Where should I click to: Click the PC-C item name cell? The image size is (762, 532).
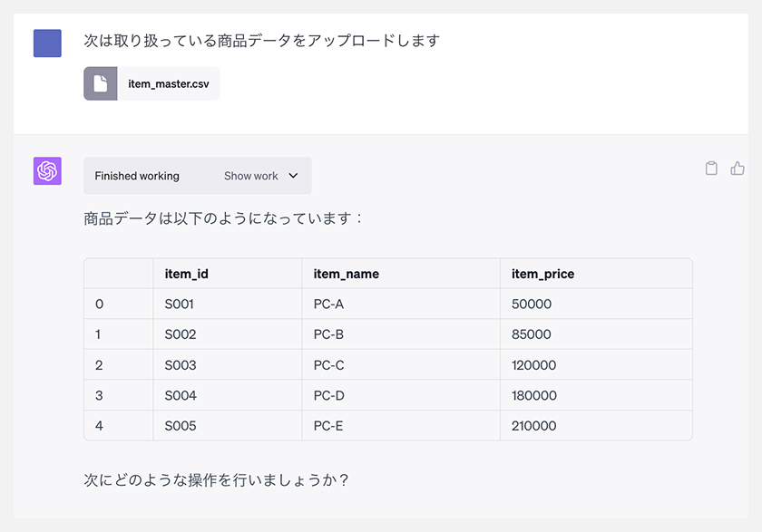coord(401,365)
